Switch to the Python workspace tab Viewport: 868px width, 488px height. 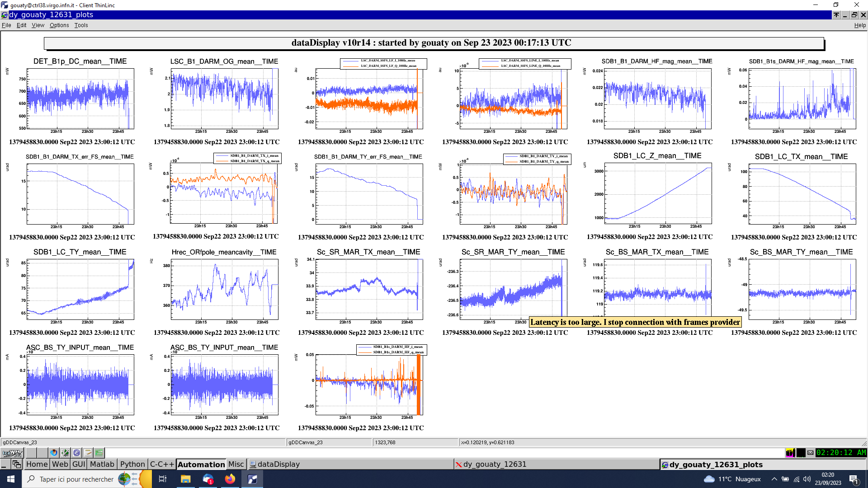(132, 464)
